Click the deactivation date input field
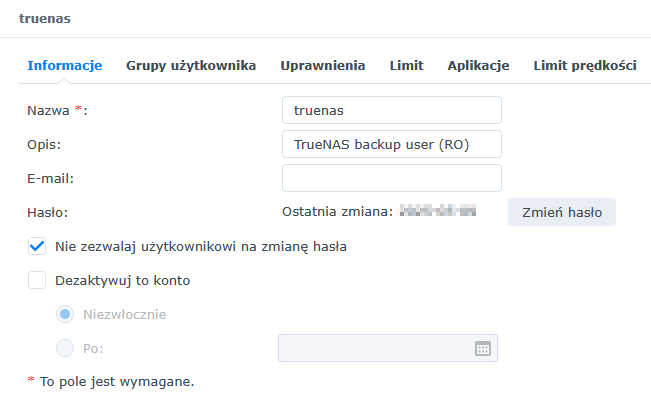Viewport: 651px width, 401px height. coord(375,348)
